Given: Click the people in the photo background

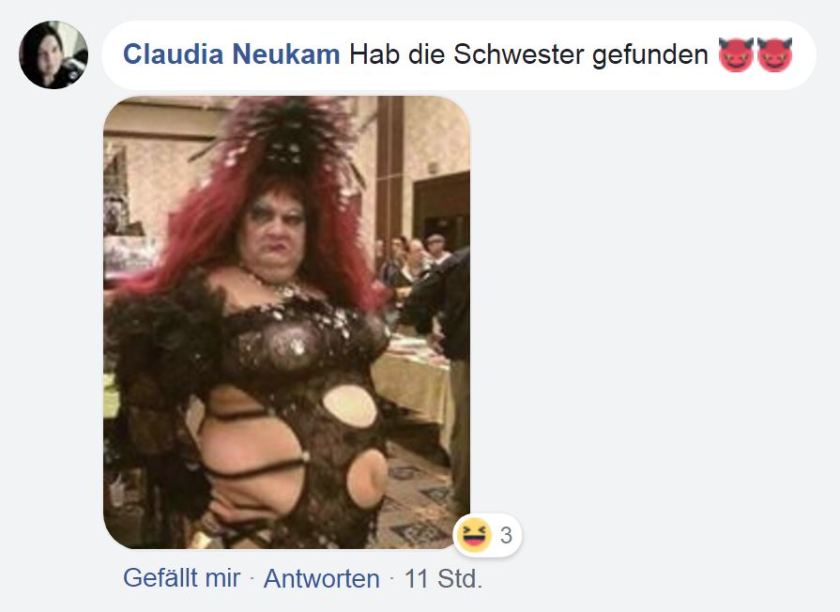Looking at the screenshot, I should click(412, 257).
